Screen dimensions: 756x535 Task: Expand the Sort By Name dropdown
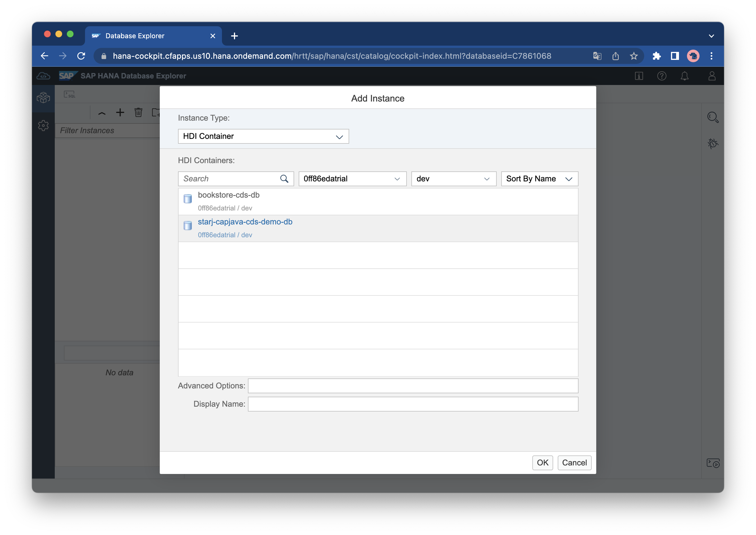(539, 179)
